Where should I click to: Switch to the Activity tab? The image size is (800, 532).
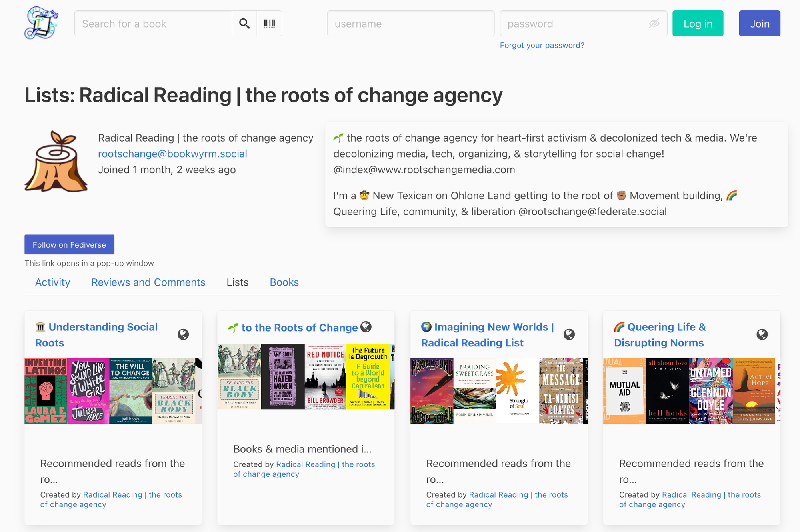coord(52,282)
